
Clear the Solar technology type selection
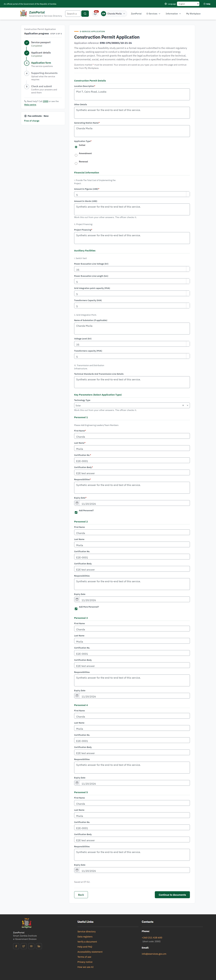pos(183,406)
